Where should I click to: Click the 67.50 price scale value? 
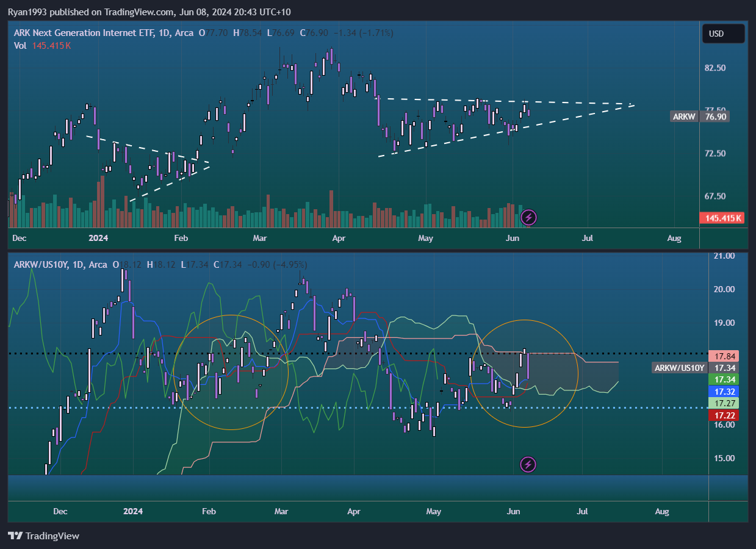[x=715, y=196]
